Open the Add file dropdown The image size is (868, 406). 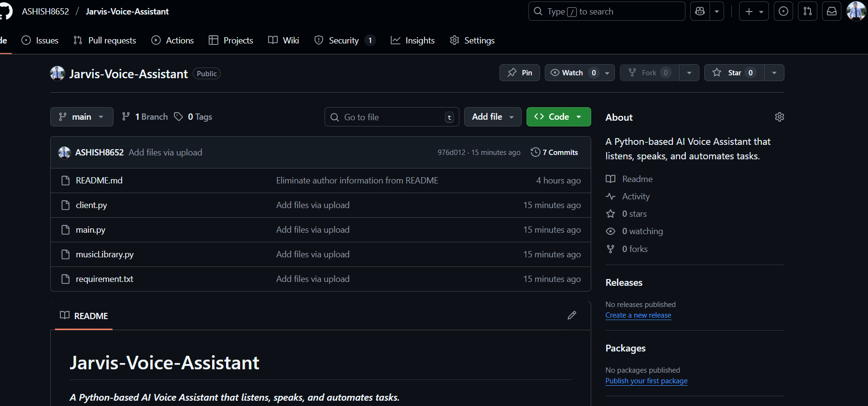coord(493,117)
